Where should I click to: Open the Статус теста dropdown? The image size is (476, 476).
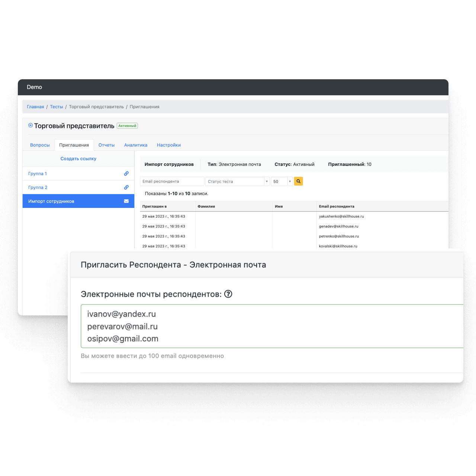pyautogui.click(x=237, y=181)
